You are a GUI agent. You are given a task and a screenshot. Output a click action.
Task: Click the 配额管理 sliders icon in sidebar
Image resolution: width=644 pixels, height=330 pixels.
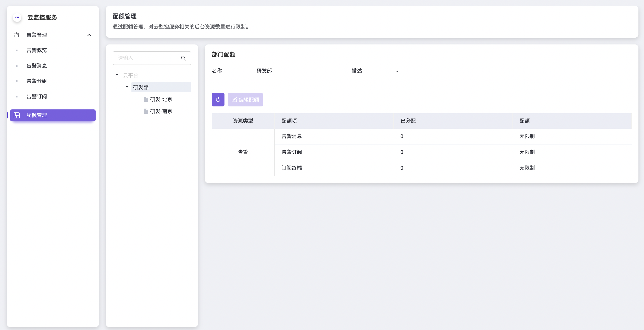[x=16, y=115]
